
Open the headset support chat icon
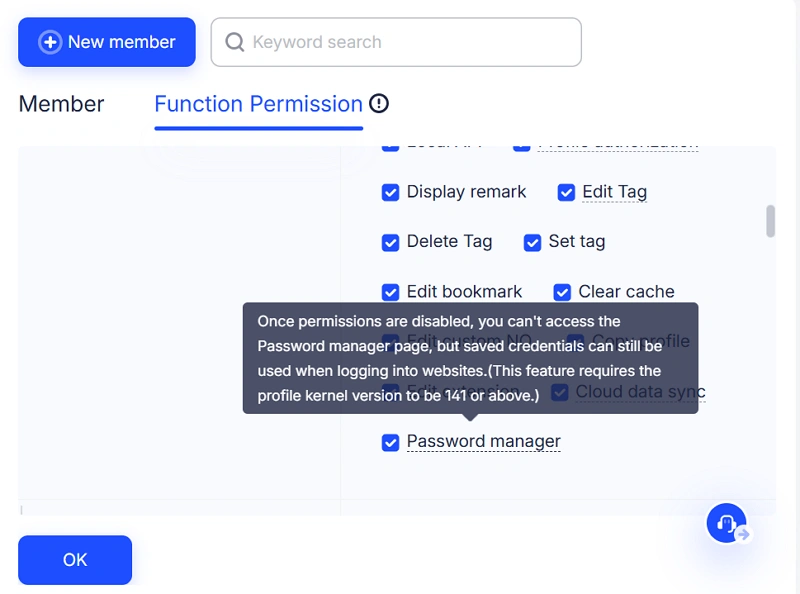[x=727, y=523]
